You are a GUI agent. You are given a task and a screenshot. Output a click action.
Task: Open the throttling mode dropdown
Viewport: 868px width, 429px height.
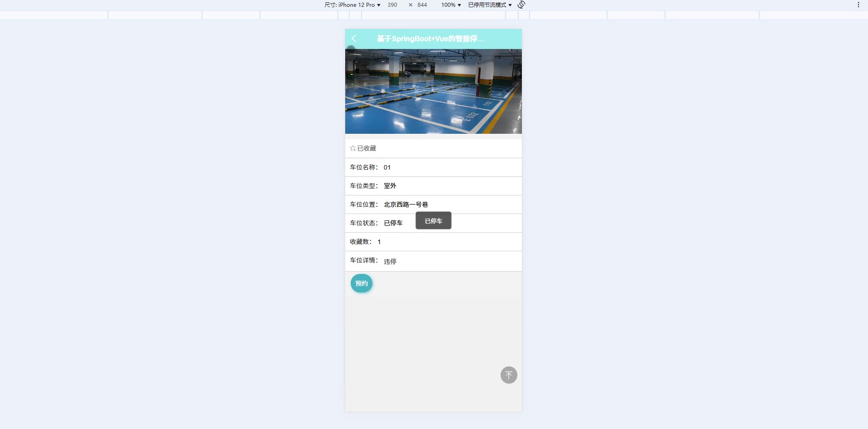490,5
